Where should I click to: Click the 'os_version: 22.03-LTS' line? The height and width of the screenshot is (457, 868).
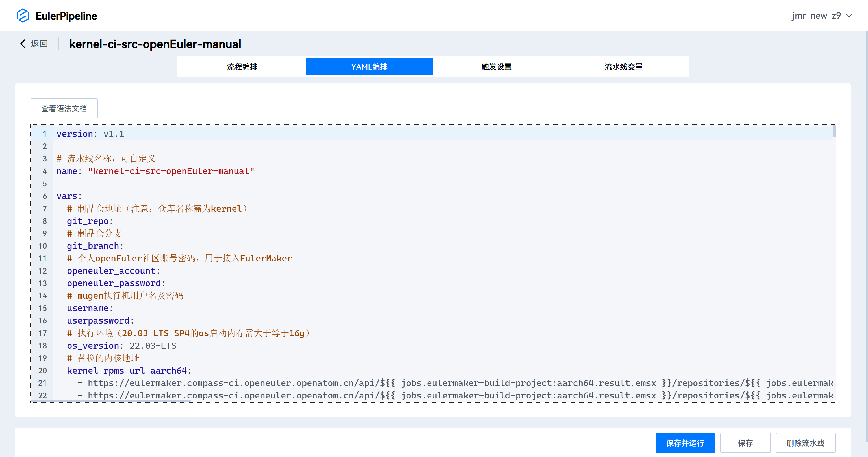(x=122, y=346)
